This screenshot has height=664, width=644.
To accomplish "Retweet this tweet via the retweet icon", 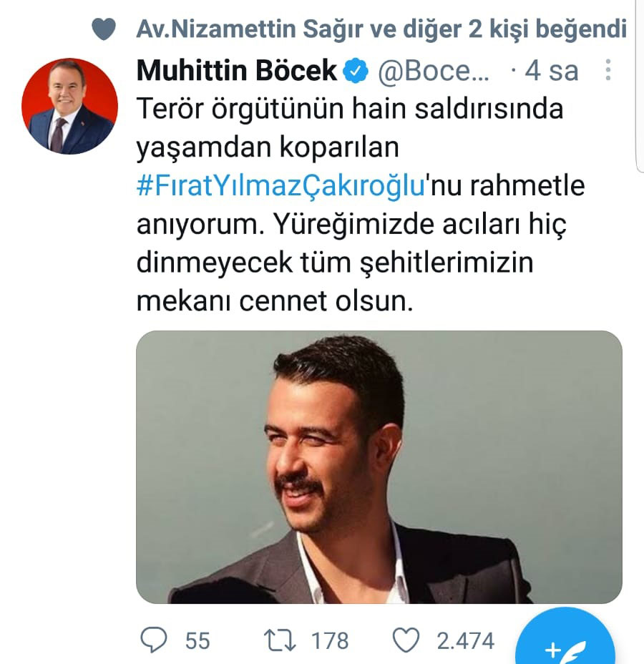I will [279, 639].
